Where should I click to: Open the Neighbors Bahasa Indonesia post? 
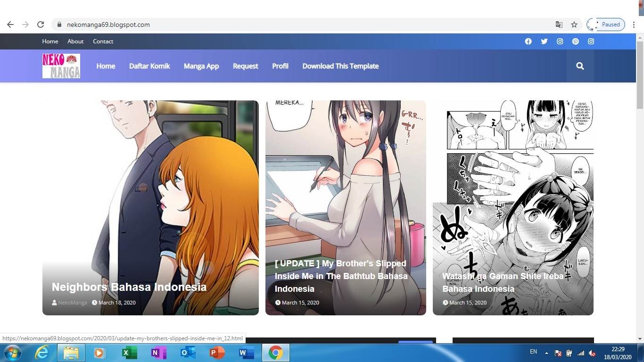(129, 287)
